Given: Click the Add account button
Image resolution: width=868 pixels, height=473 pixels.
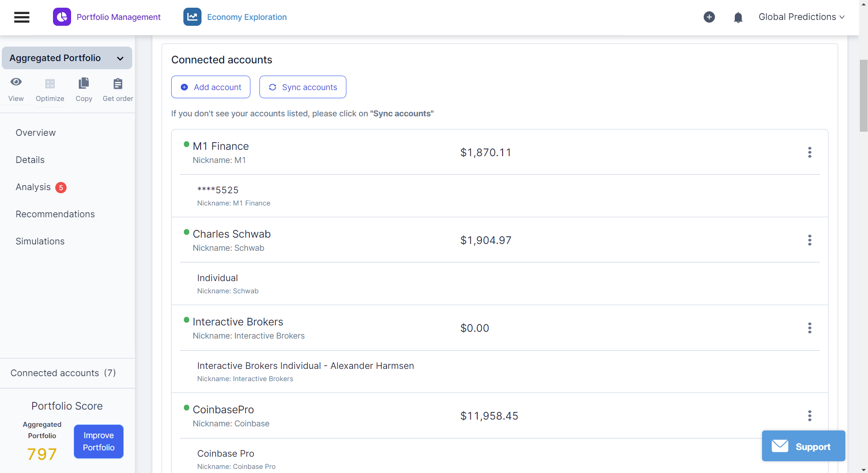Looking at the screenshot, I should point(211,87).
